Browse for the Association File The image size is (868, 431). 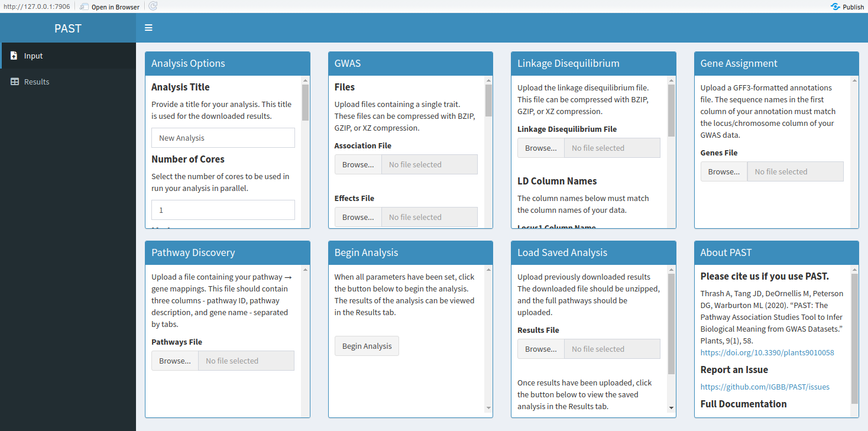358,164
